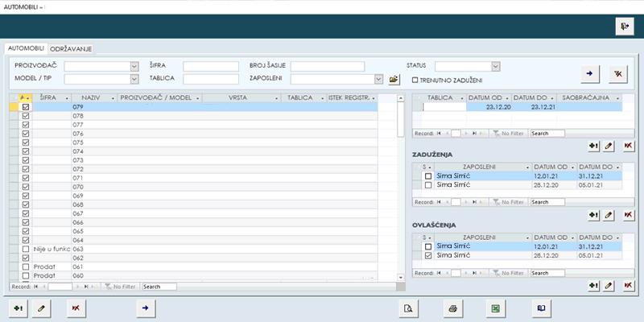Sort by the Datum od column in Zaduženja
The width and height of the screenshot is (644, 322).
550,167
